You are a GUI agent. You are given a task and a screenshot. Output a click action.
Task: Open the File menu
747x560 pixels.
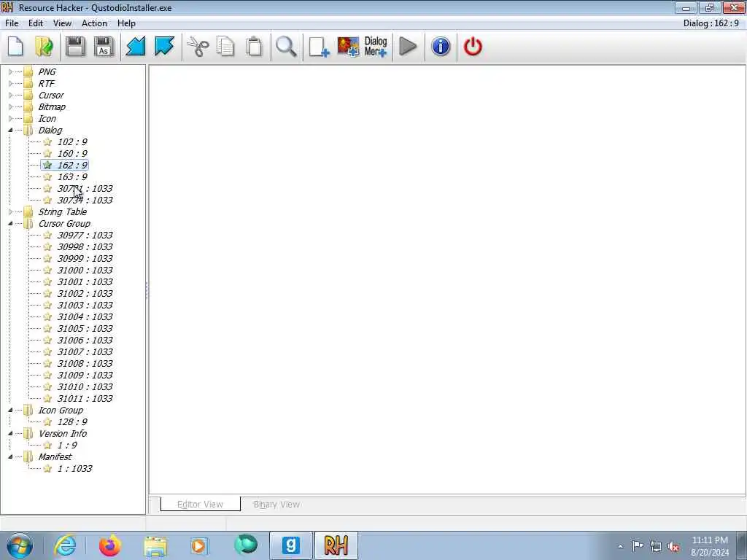pos(12,23)
